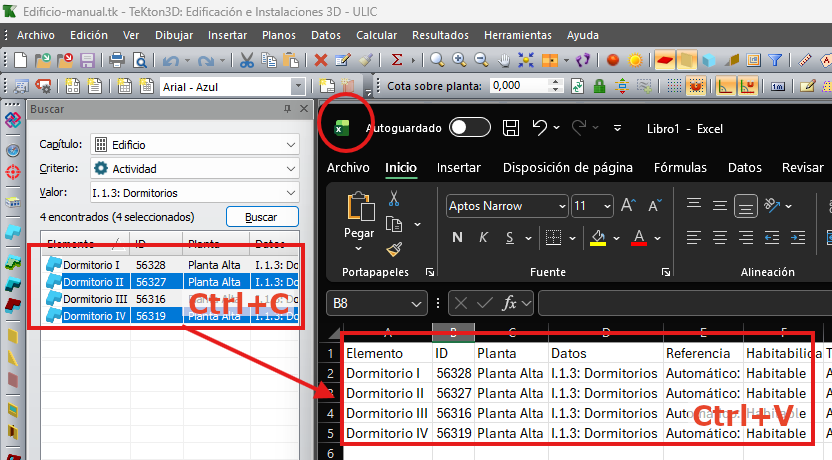The height and width of the screenshot is (460, 832).
Task: Select the Zoom in magnifier icon
Action: (x=460, y=60)
